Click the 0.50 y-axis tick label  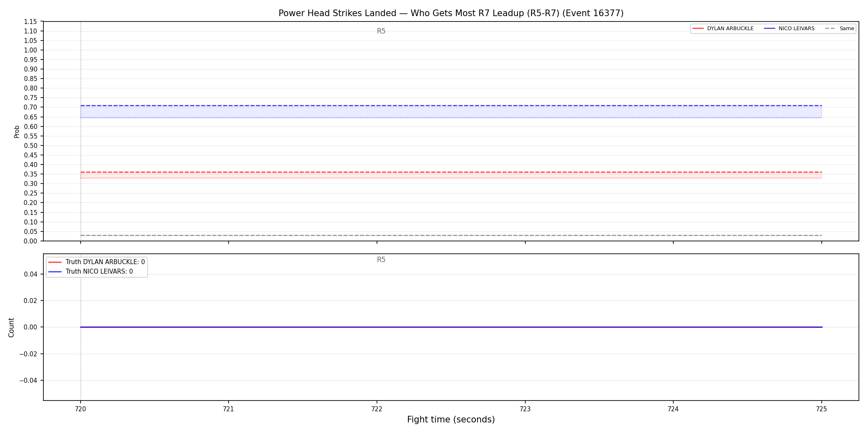pyautogui.click(x=31, y=145)
